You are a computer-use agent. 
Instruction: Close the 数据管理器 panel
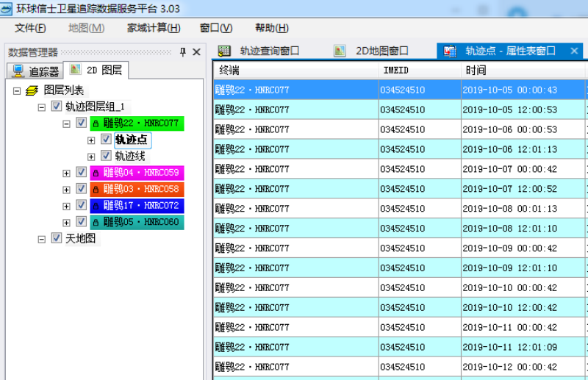point(196,52)
